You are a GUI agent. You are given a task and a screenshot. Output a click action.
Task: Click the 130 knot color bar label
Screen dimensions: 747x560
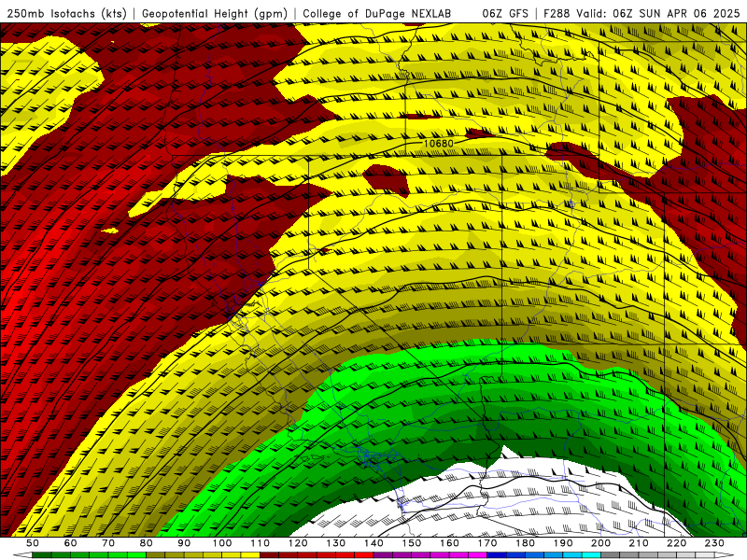pos(336,543)
